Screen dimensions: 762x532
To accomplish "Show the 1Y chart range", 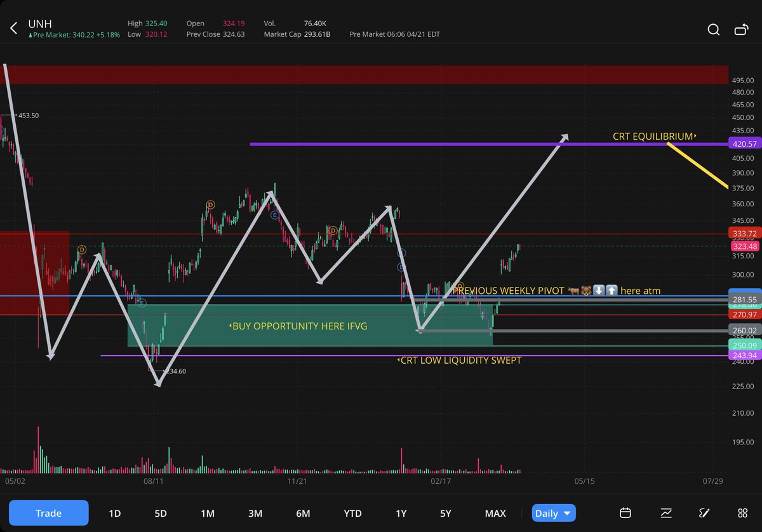I will [401, 513].
